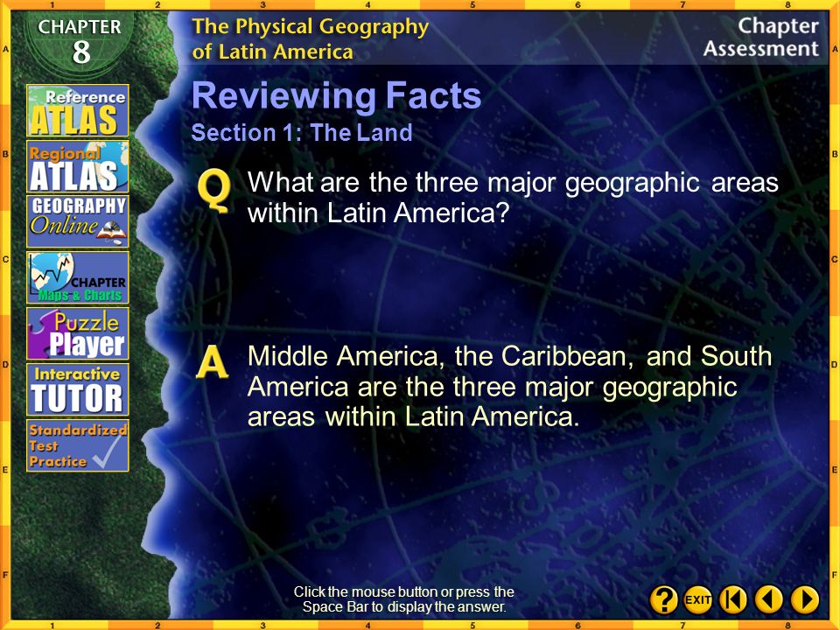Click the Reviewing Facts title
The image size is (840, 630).
click(336, 95)
